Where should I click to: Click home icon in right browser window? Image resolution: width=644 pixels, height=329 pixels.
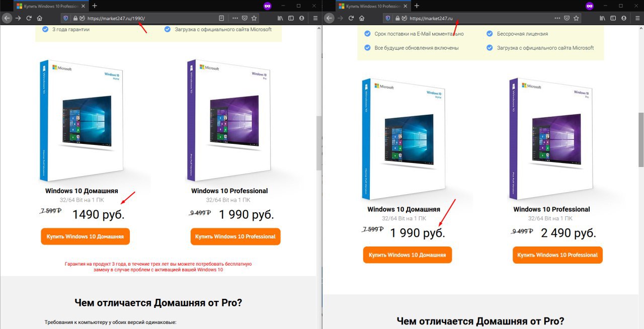[362, 18]
